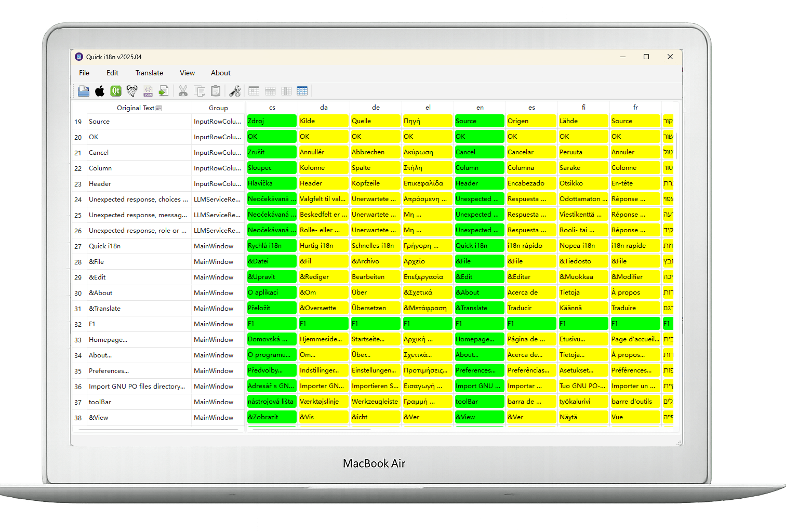Select row header number 38
This screenshot has width=798, height=532.
click(x=78, y=418)
